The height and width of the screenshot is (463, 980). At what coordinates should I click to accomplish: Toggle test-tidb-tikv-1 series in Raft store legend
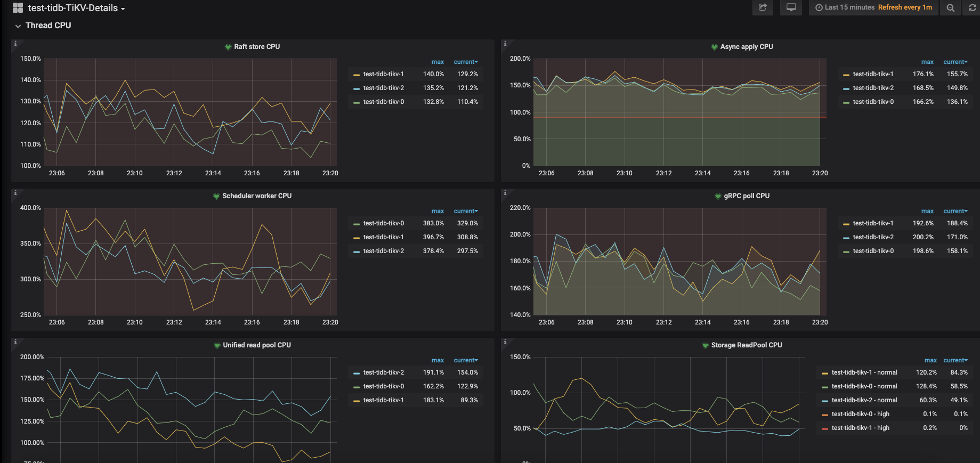[x=383, y=74]
